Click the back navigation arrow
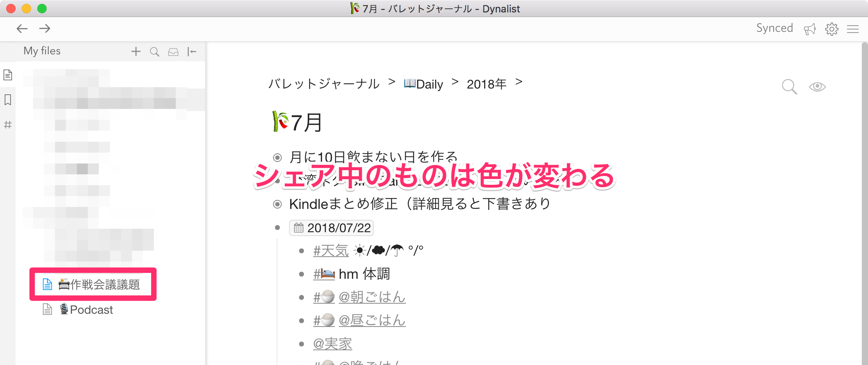868x365 pixels. coord(22,28)
